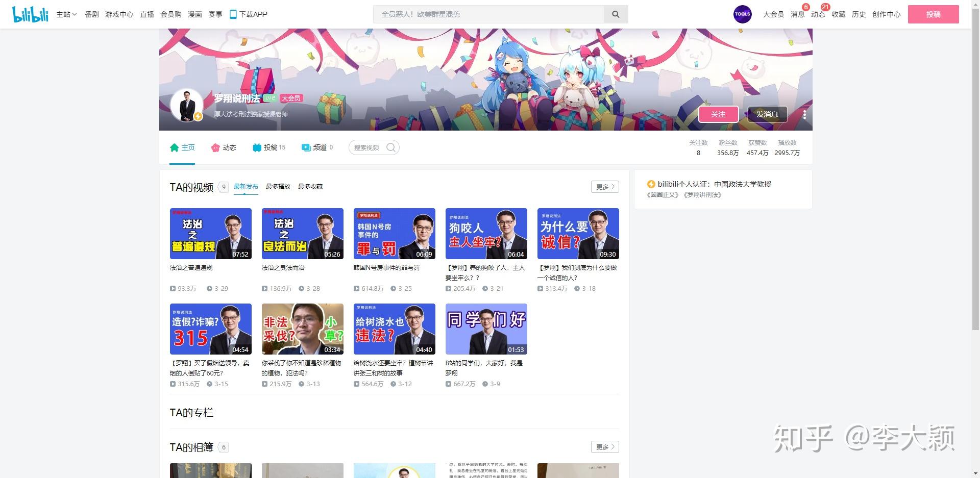The height and width of the screenshot is (478, 980).
Task: Open the 造假诈骗 315 video thumbnail
Action: click(211, 329)
